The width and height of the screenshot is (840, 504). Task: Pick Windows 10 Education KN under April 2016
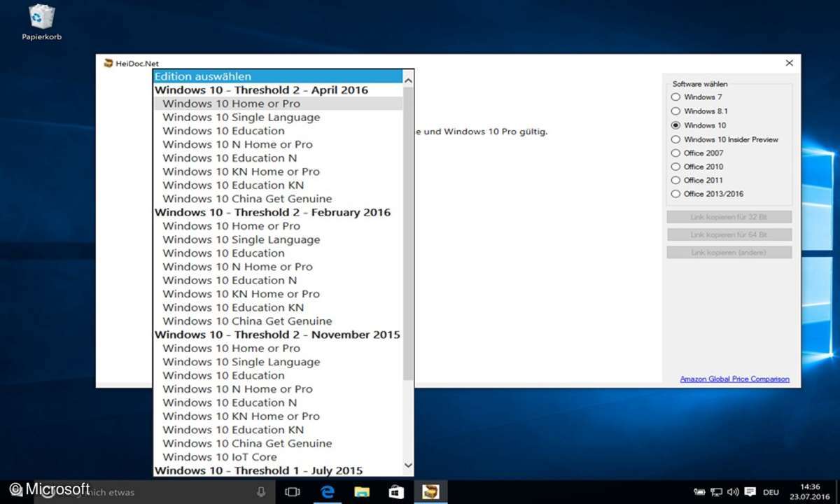(x=279, y=185)
